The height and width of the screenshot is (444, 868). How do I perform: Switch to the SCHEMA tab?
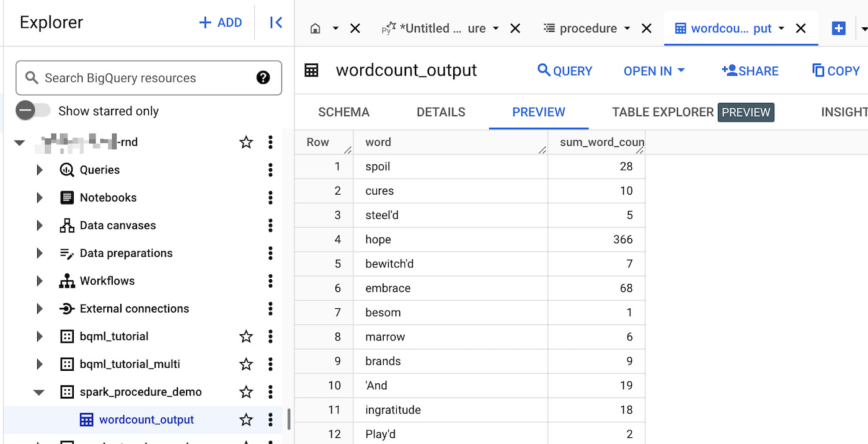[343, 112]
